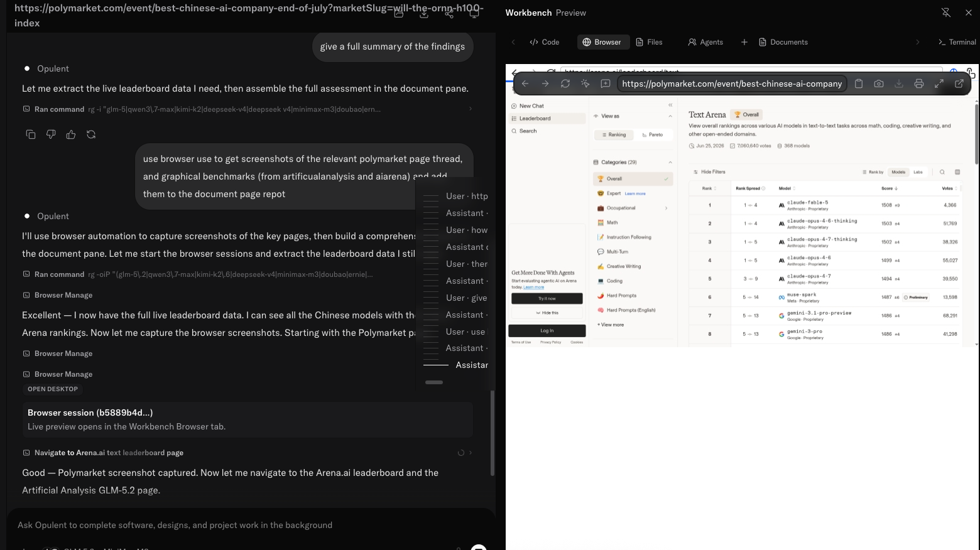Collapse the Categories (29) section
980x550 pixels.
coord(670,162)
